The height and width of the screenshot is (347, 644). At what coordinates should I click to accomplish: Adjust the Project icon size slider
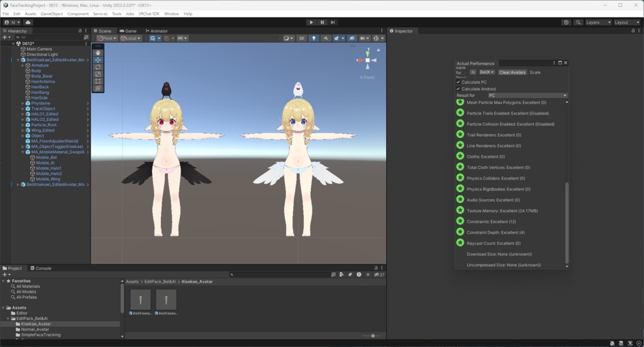(373, 336)
